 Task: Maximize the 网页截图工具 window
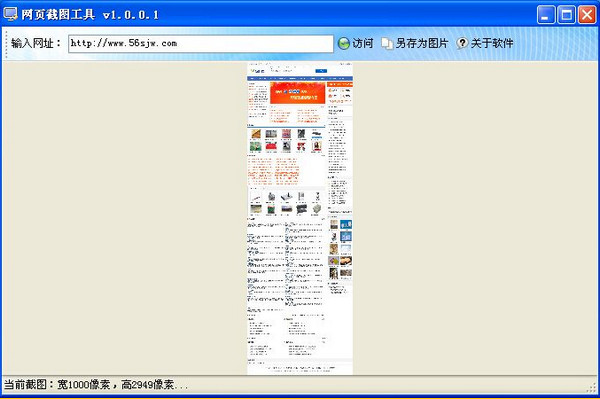pos(566,15)
